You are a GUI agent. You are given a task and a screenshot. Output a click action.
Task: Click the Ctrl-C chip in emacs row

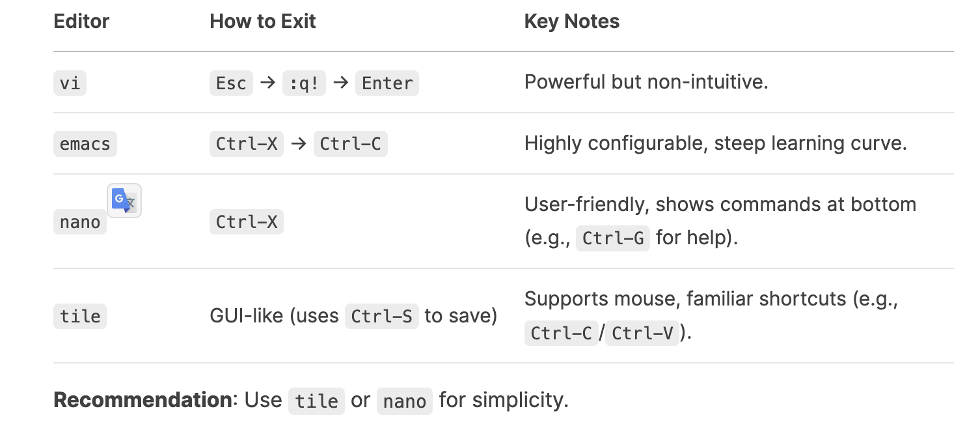click(351, 143)
